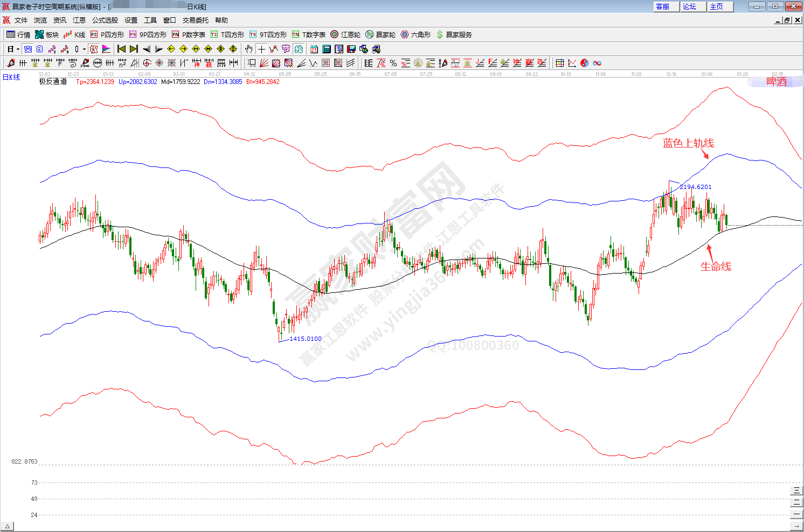Expand the 日 period dropdown arrow
Viewport: 804px width, 532px height.
pyautogui.click(x=18, y=49)
